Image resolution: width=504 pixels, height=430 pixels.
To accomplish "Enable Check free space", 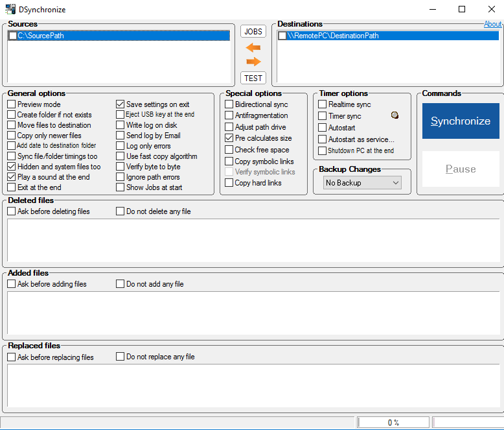I will pyautogui.click(x=229, y=150).
